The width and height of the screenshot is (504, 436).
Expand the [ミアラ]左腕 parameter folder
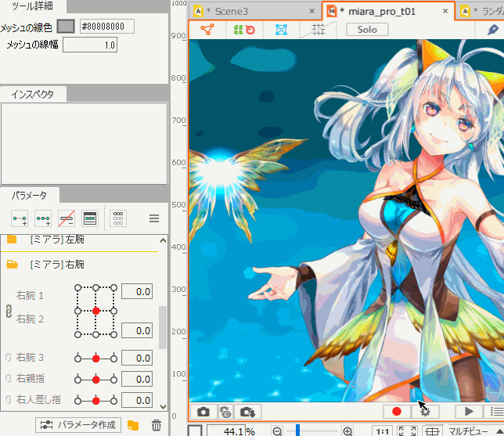tap(12, 240)
